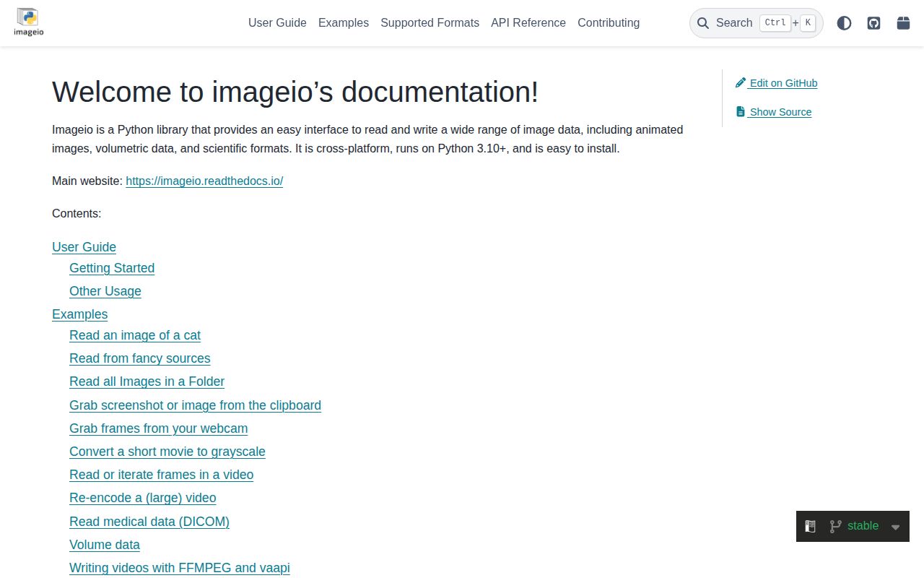Open the Examples navigation menu item
This screenshot has width=924, height=578.
(x=344, y=23)
